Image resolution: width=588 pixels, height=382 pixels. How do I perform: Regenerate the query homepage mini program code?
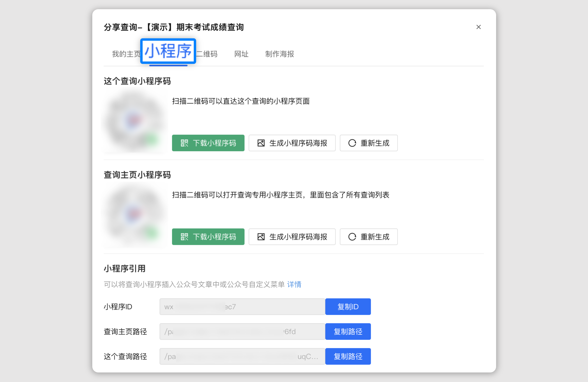369,237
